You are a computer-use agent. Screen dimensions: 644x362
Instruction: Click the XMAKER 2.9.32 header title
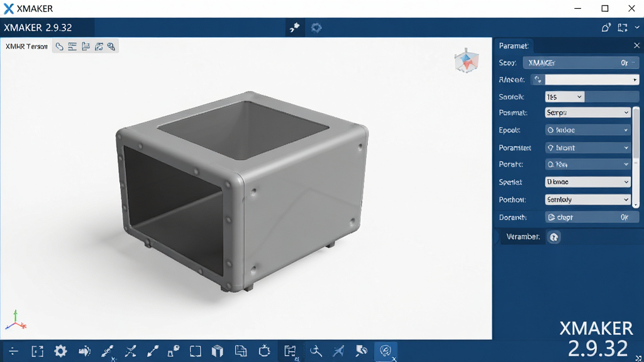coord(38,28)
